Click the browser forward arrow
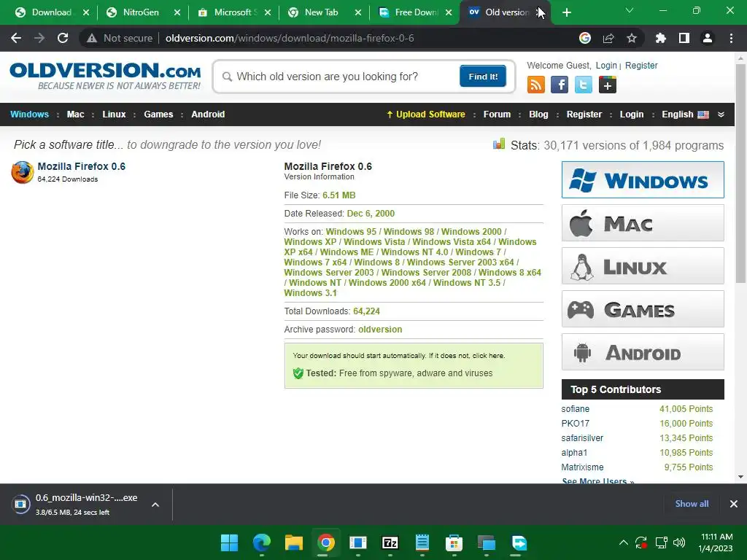The image size is (747, 560). click(39, 38)
